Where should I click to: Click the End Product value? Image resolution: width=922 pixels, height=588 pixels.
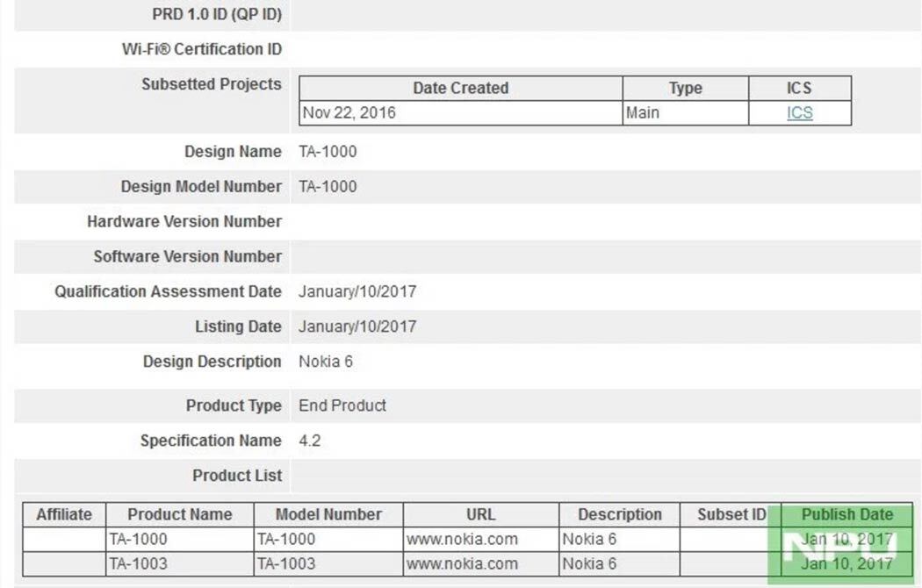pos(342,405)
